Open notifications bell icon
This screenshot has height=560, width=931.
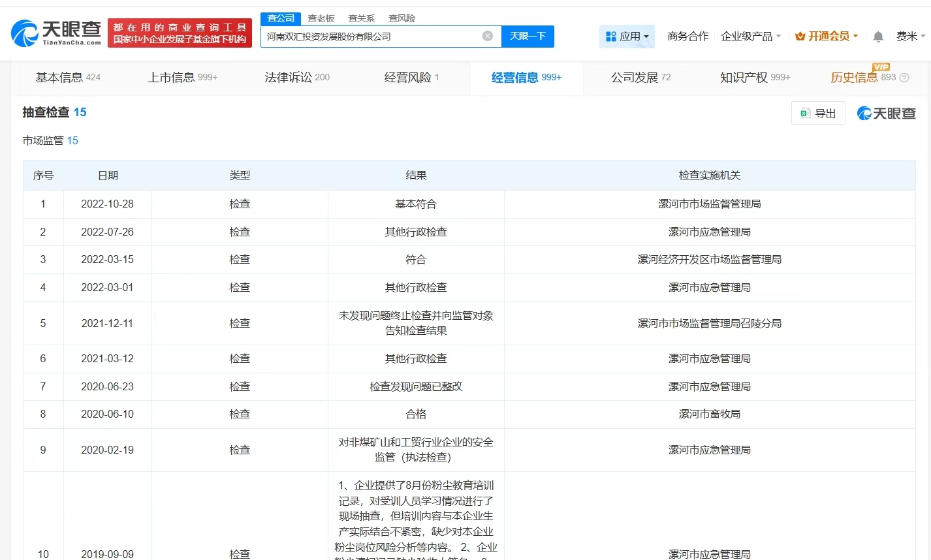click(878, 37)
